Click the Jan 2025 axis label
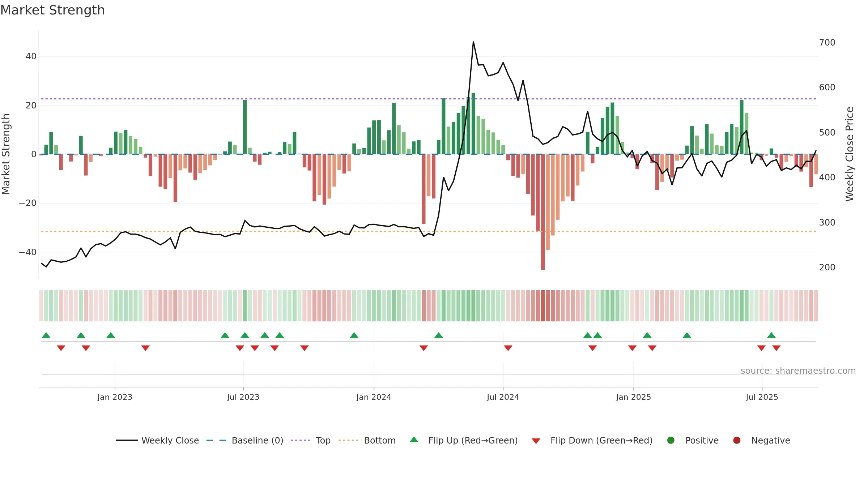Image resolution: width=868 pixels, height=488 pixels. 633,397
